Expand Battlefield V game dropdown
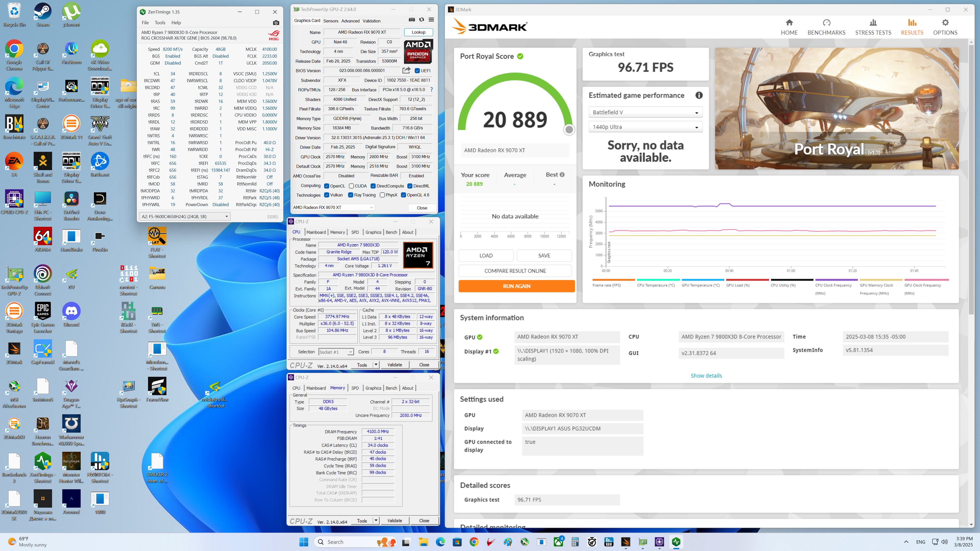 [x=645, y=112]
